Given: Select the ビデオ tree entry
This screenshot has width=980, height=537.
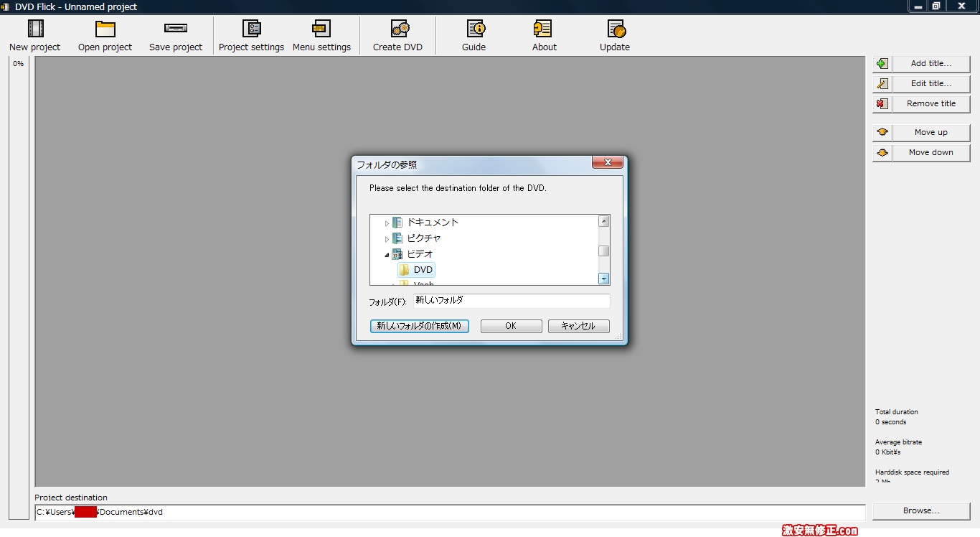Looking at the screenshot, I should click(x=420, y=254).
